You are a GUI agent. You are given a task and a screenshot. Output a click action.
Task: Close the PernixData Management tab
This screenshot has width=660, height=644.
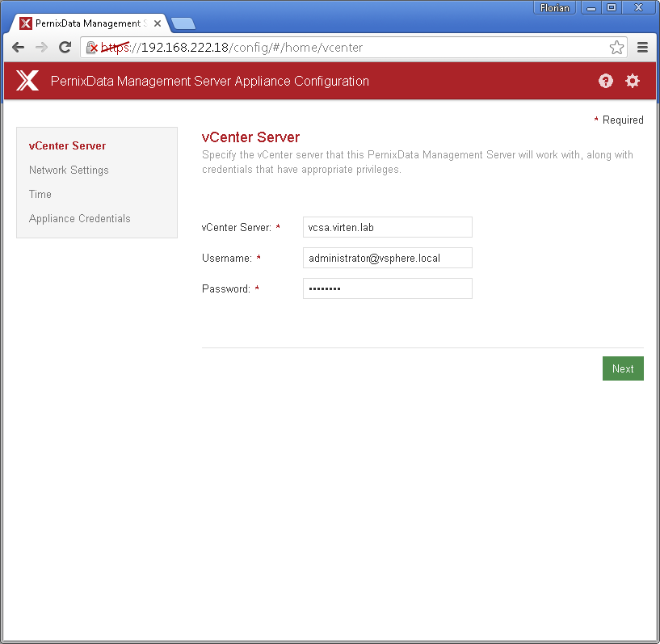pyautogui.click(x=158, y=23)
